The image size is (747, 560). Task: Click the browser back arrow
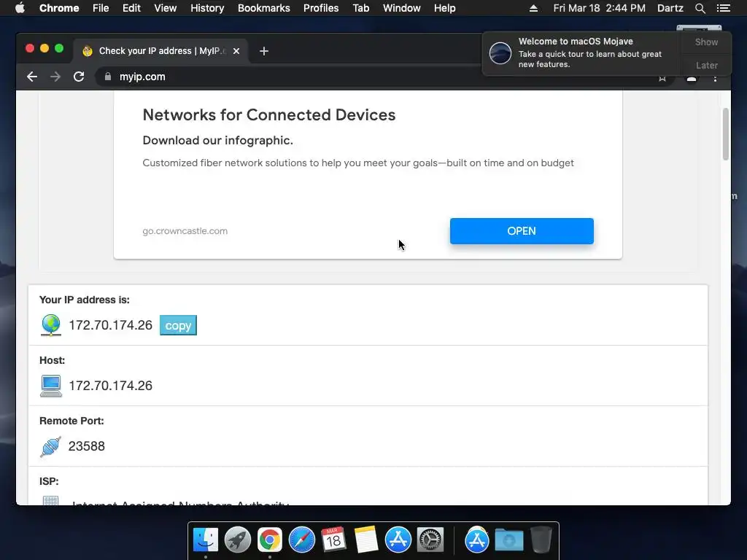point(32,77)
